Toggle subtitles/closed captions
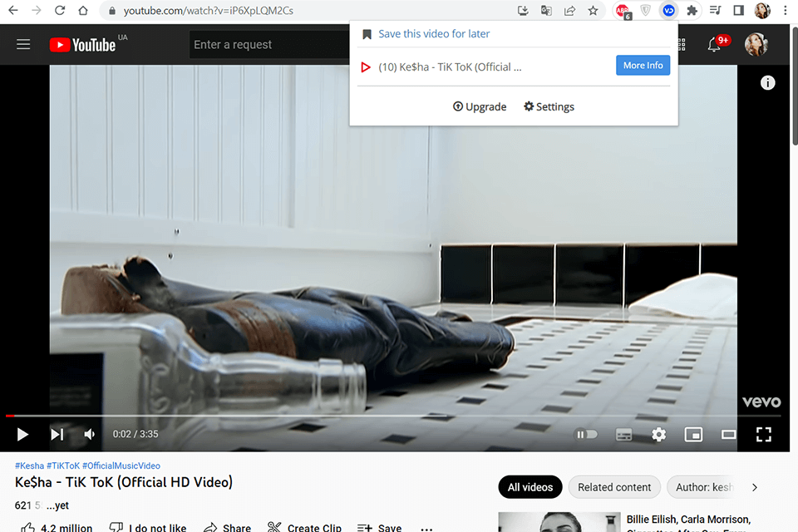The image size is (798, 532). [624, 434]
